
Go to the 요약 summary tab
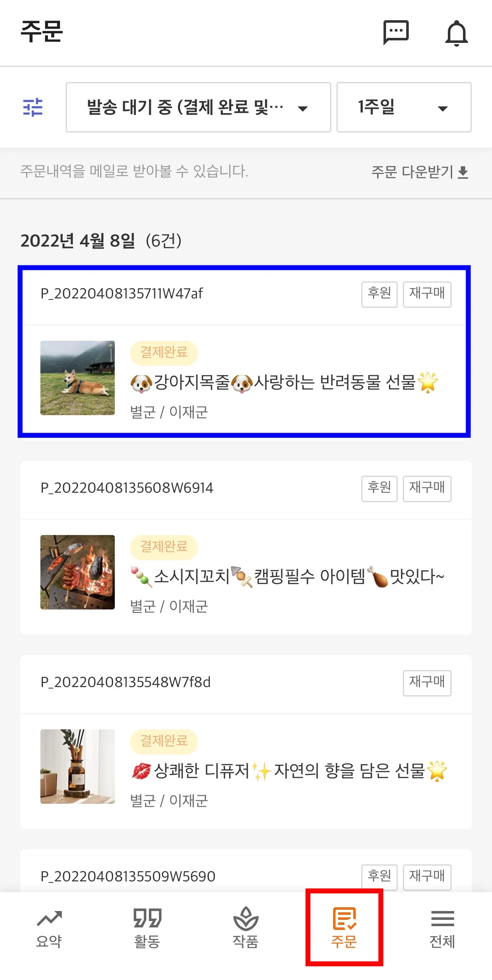click(x=49, y=929)
